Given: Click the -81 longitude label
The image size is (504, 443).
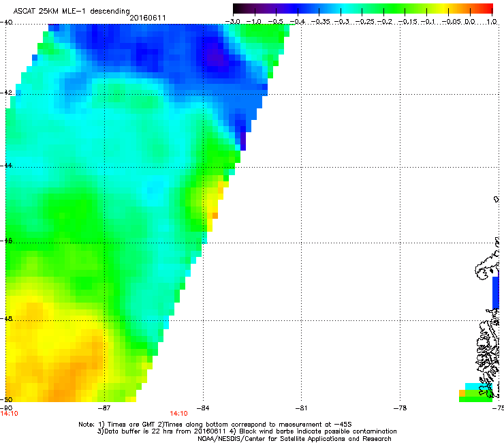Looking at the screenshot, I should [301, 408].
